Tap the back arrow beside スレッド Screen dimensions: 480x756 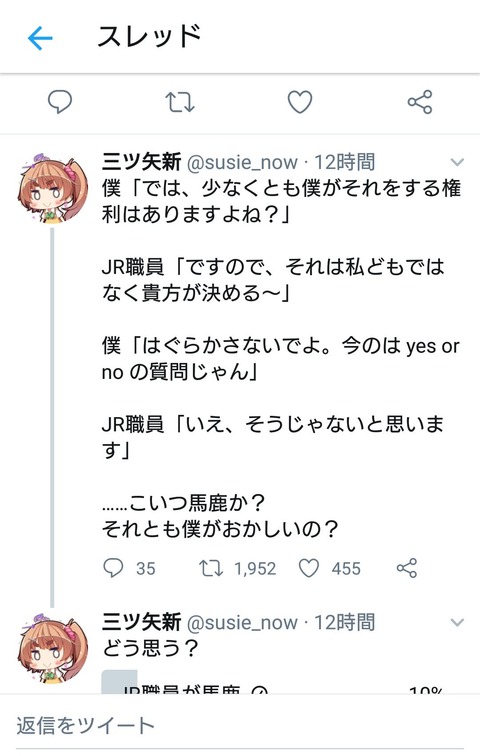pos(40,39)
